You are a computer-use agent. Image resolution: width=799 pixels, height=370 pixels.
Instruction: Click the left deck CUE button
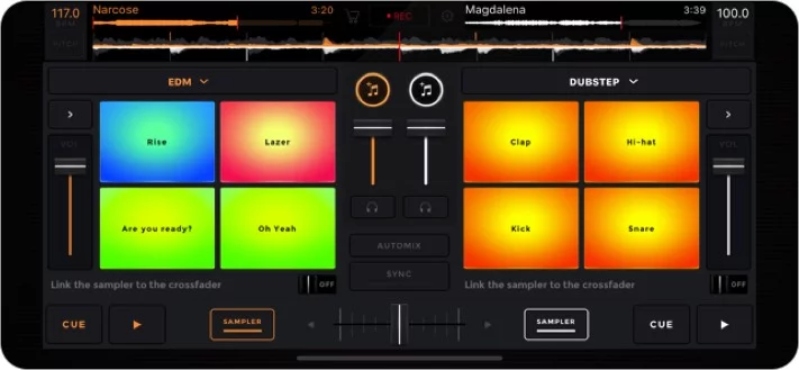coord(74,325)
